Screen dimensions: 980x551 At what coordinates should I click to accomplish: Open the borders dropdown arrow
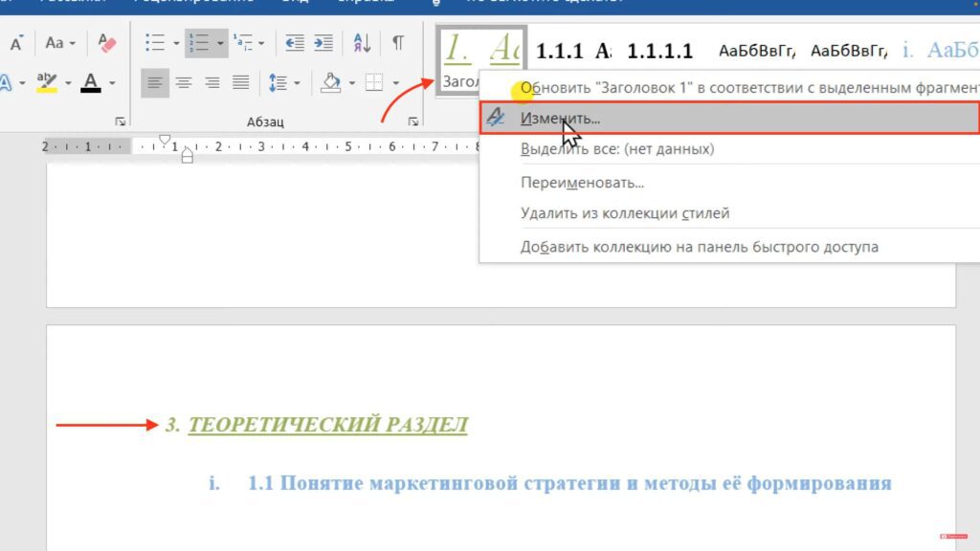[395, 83]
